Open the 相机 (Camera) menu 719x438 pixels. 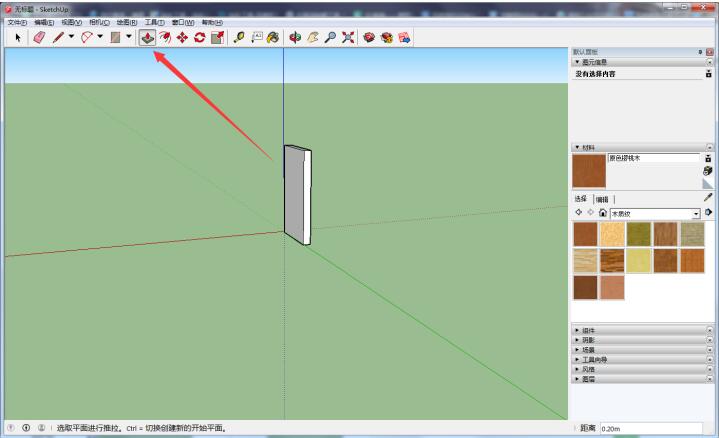[x=100, y=22]
